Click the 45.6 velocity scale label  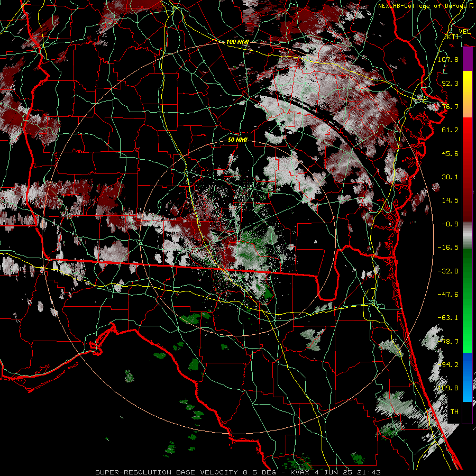(x=450, y=153)
